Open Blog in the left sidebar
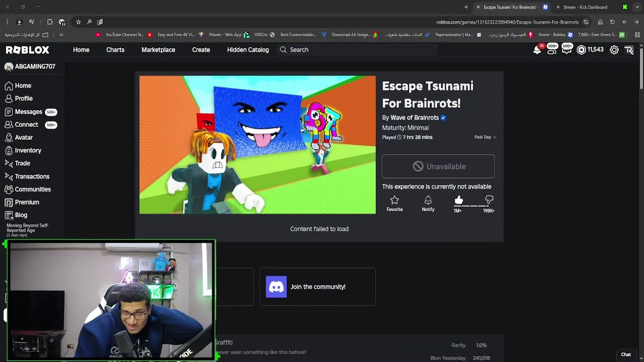 tap(16, 215)
